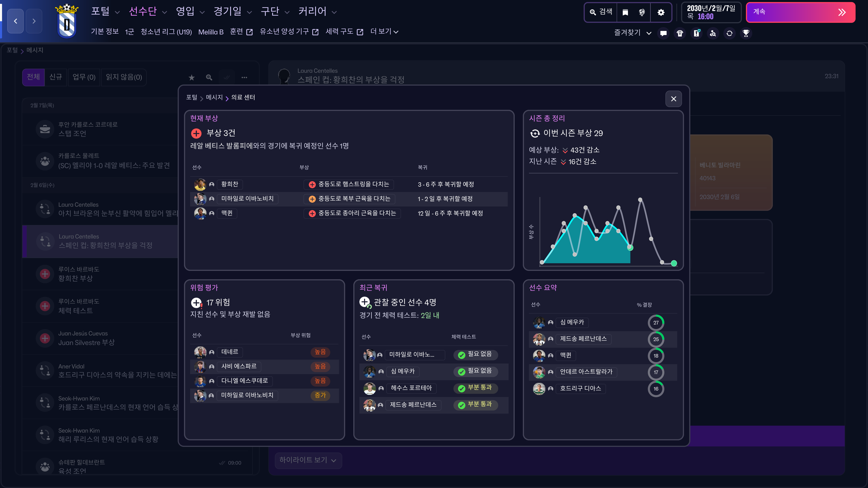Click the speech bubble messages icon
Screen dimensions: 868x488
[x=663, y=33]
